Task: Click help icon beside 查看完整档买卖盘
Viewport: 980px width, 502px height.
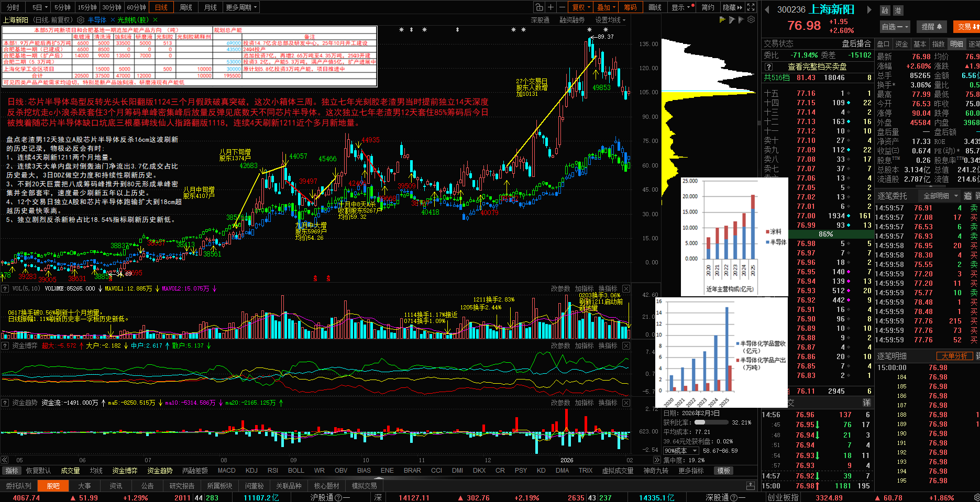Action: click(768, 67)
